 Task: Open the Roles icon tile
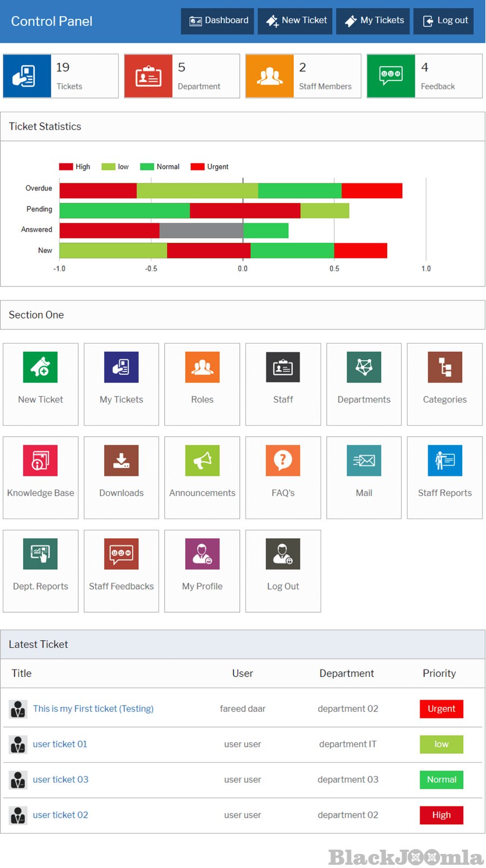point(202,367)
